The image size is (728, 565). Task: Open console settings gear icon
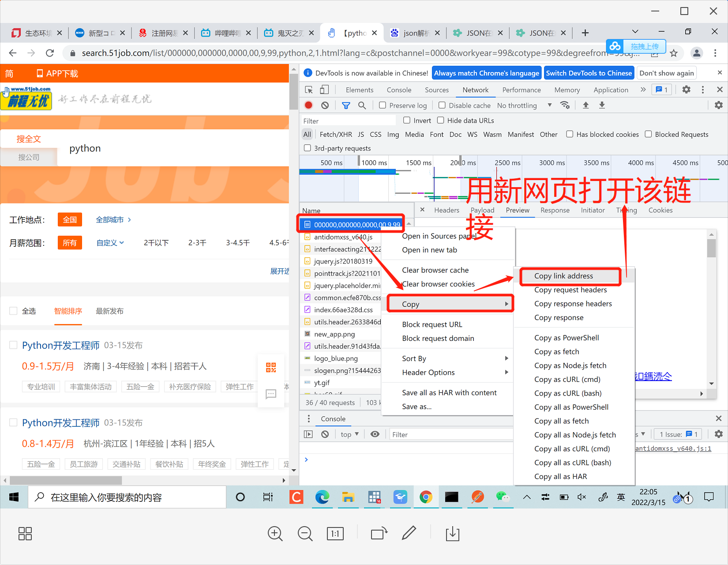(719, 434)
